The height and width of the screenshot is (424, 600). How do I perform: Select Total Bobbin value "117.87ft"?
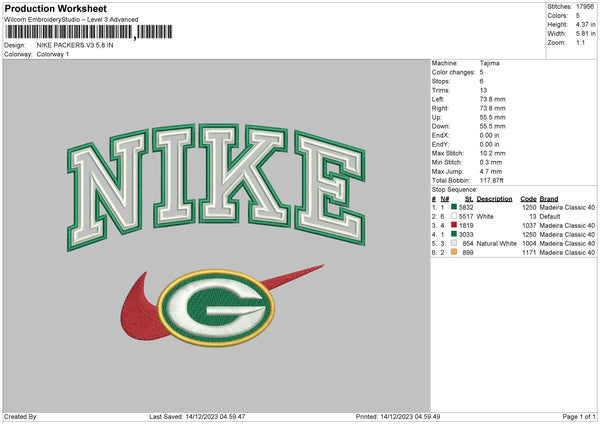tap(492, 180)
